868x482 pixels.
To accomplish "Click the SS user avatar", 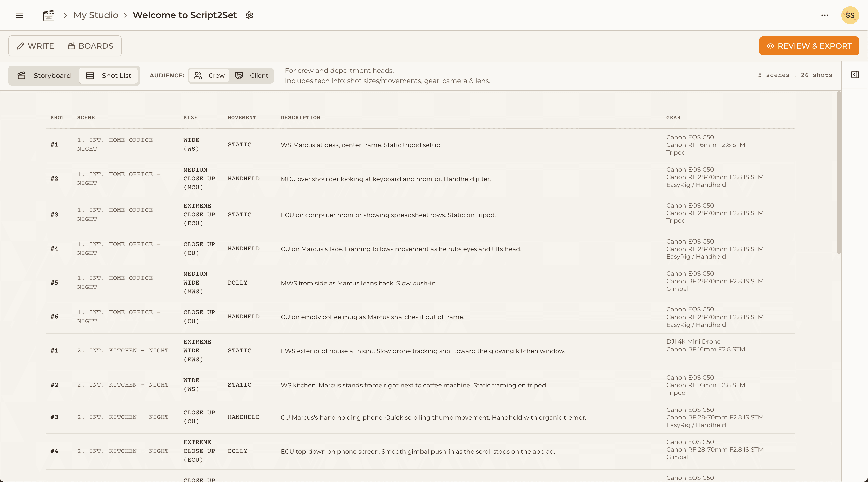I will pos(850,15).
